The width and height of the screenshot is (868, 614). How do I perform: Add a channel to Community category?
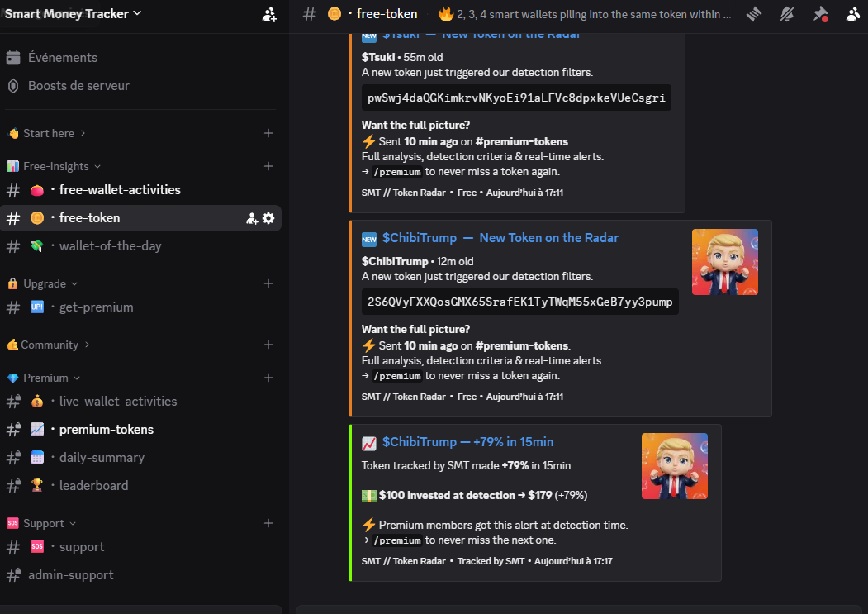coord(268,345)
